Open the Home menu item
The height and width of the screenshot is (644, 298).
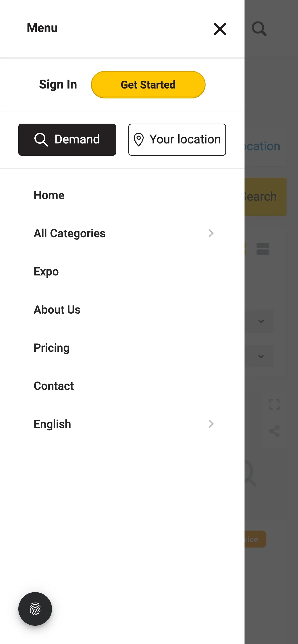pos(49,195)
